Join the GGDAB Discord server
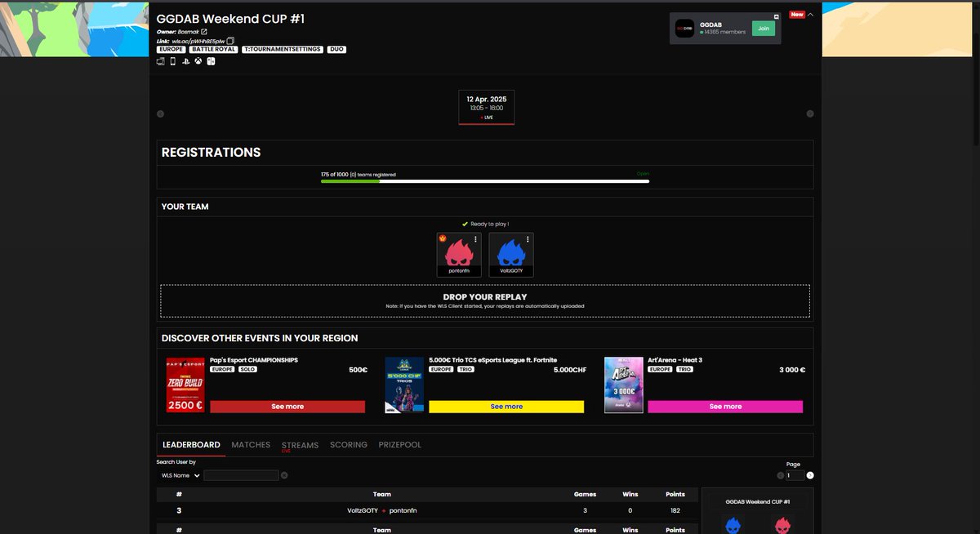 pos(764,29)
